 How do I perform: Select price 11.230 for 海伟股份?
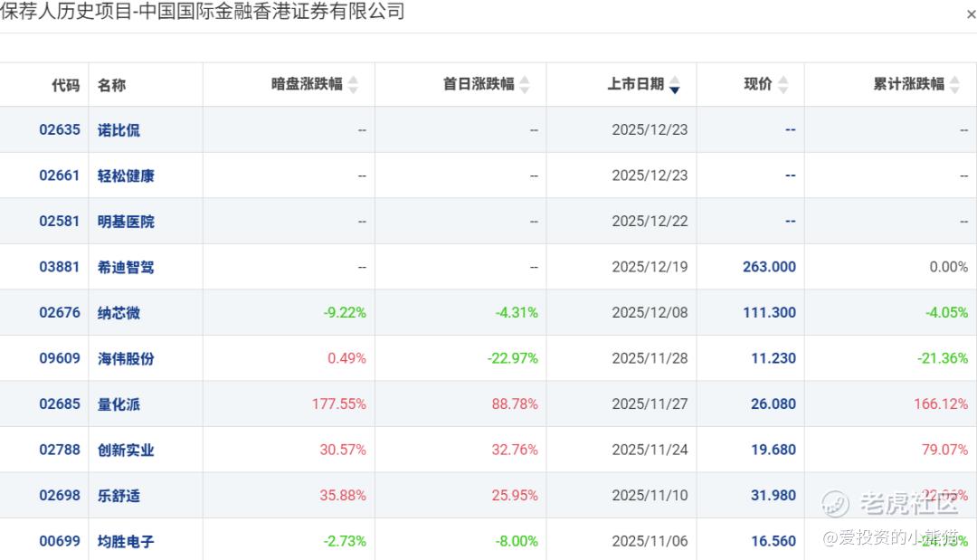(773, 358)
